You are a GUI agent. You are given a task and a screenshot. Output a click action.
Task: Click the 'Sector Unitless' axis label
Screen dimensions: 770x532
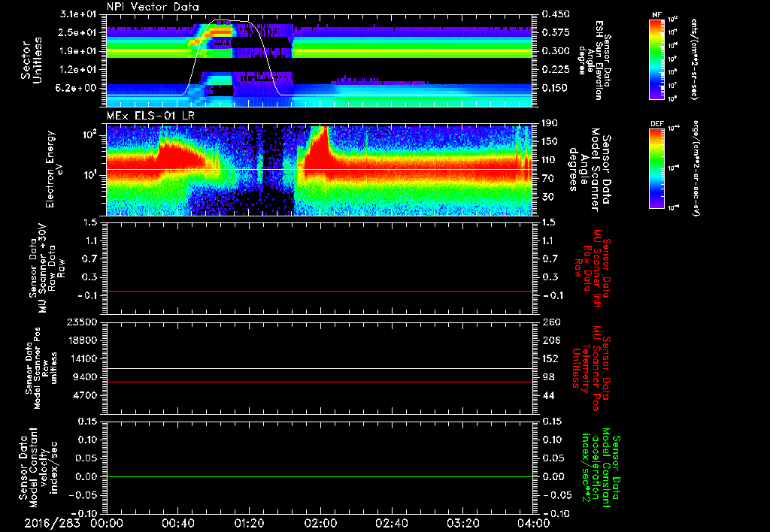[31, 60]
